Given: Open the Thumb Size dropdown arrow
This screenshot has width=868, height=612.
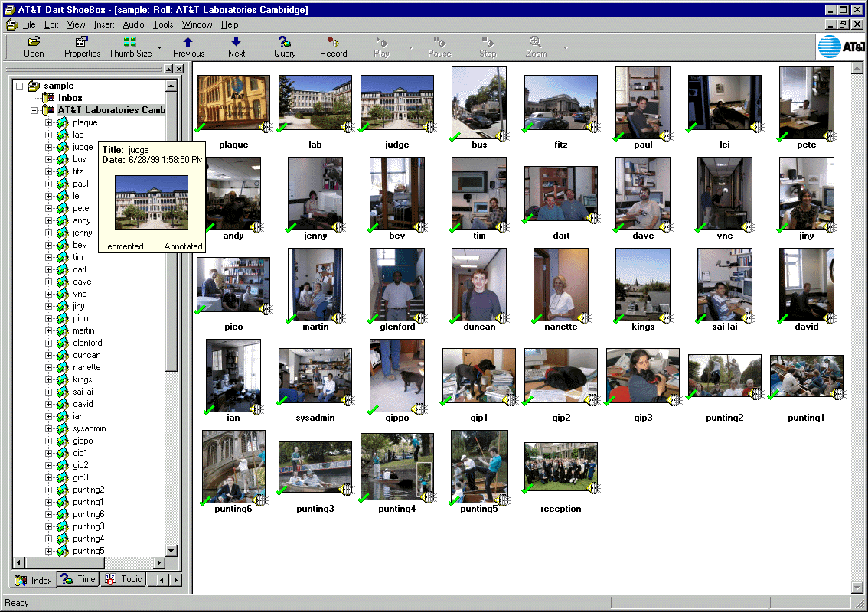Looking at the screenshot, I should [160, 47].
